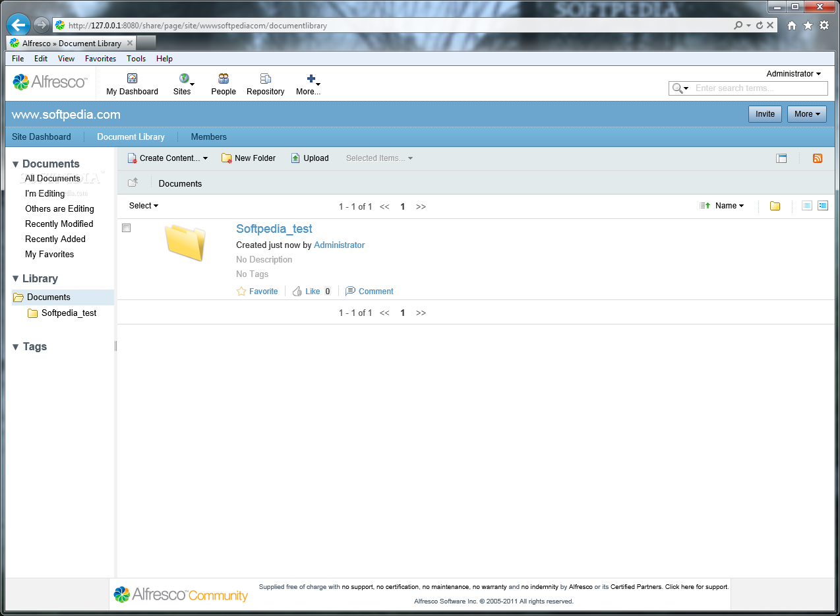The image size is (840, 616).
Task: Open the Sites globe icon
Action: [184, 78]
